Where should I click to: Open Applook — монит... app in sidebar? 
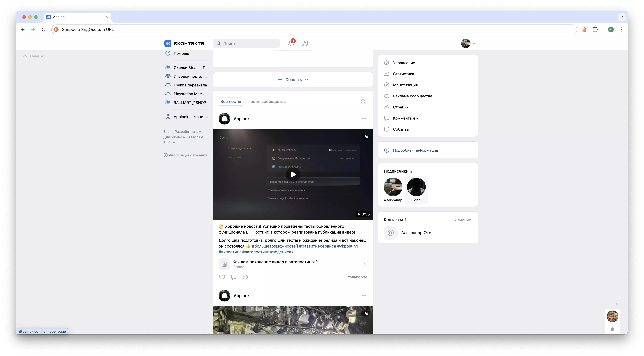(x=187, y=117)
